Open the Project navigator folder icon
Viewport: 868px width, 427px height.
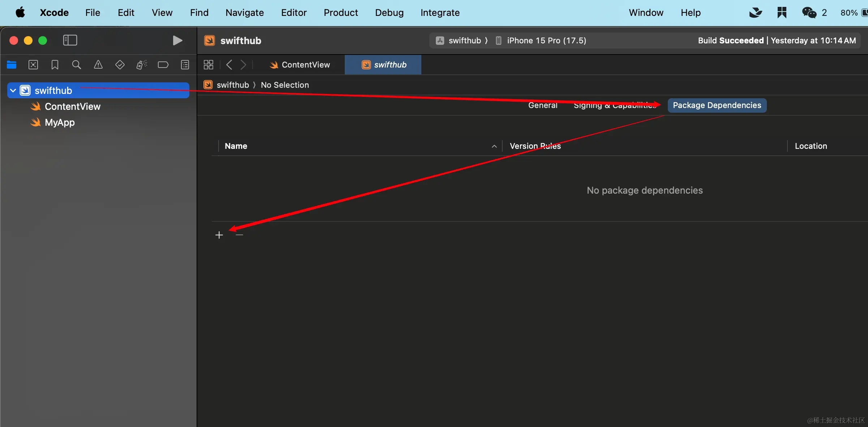(x=12, y=65)
